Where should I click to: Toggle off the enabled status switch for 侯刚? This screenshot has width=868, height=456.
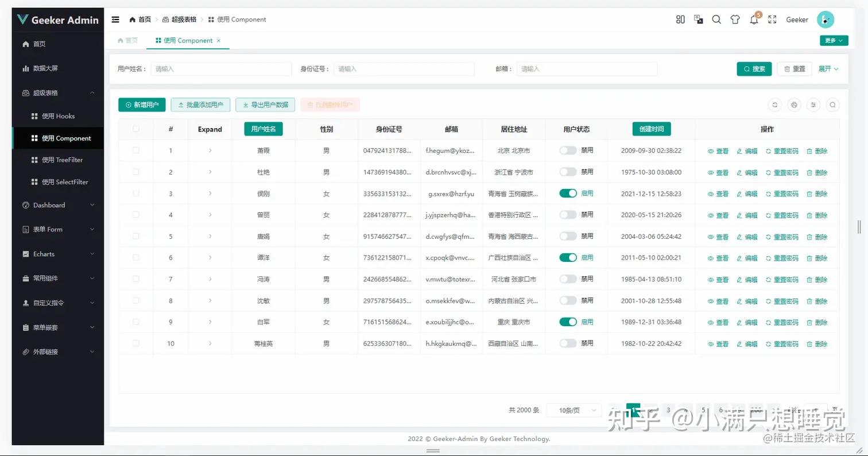tap(568, 193)
